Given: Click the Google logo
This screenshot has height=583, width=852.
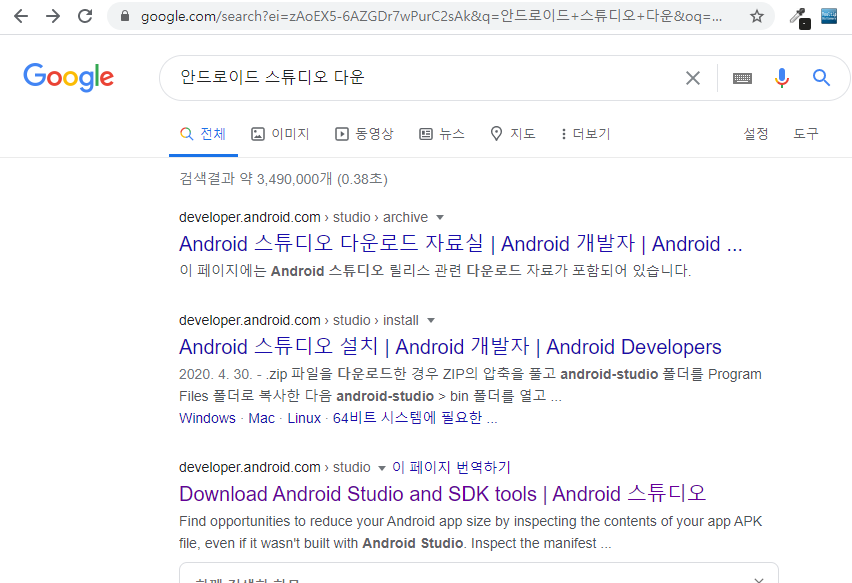Looking at the screenshot, I should point(68,77).
